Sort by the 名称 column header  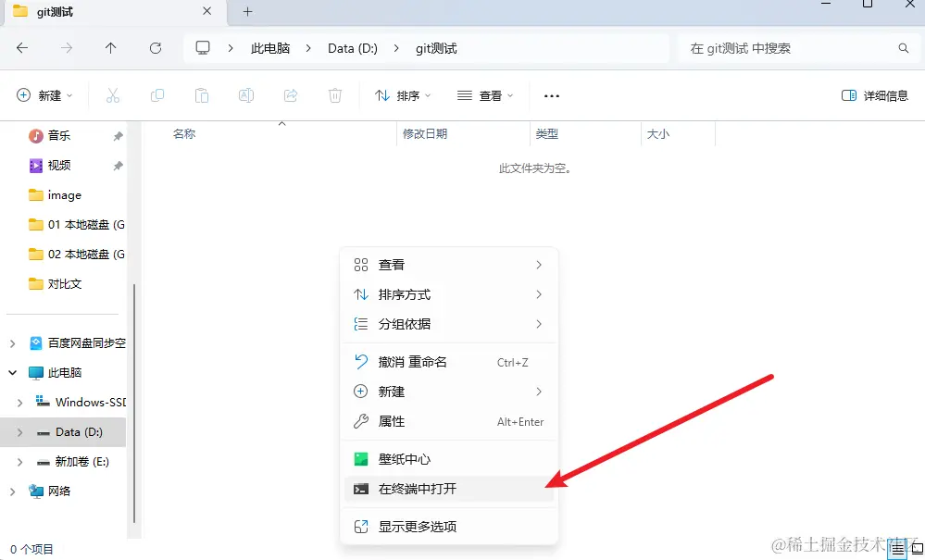point(184,134)
